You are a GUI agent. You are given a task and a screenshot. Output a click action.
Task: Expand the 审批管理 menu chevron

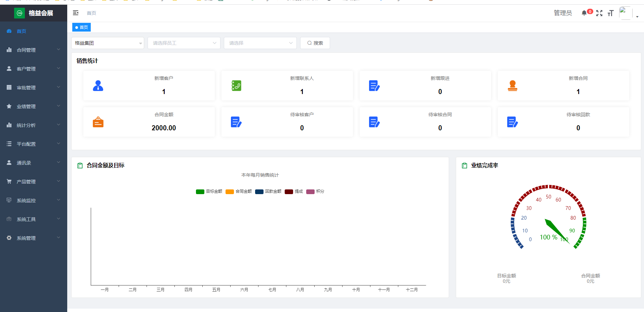tap(58, 87)
